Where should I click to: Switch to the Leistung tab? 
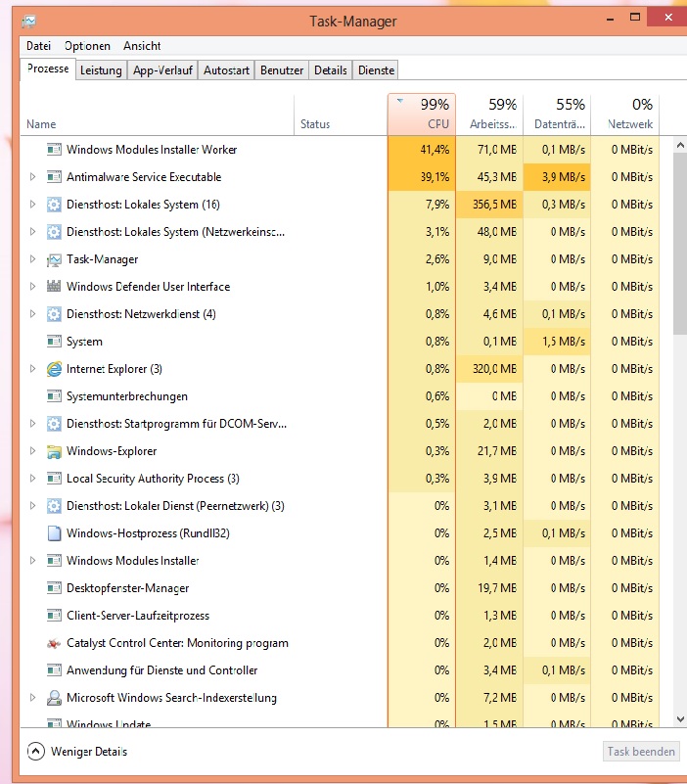coord(101,70)
